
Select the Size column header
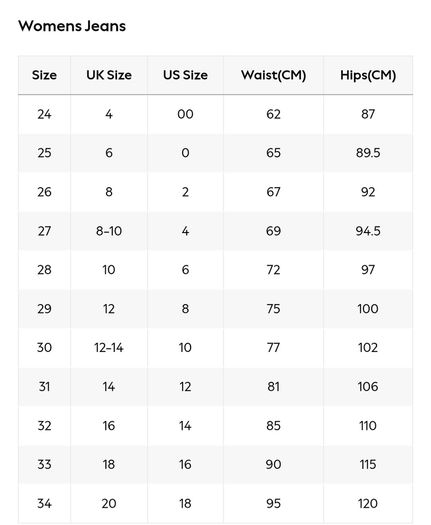click(x=44, y=75)
